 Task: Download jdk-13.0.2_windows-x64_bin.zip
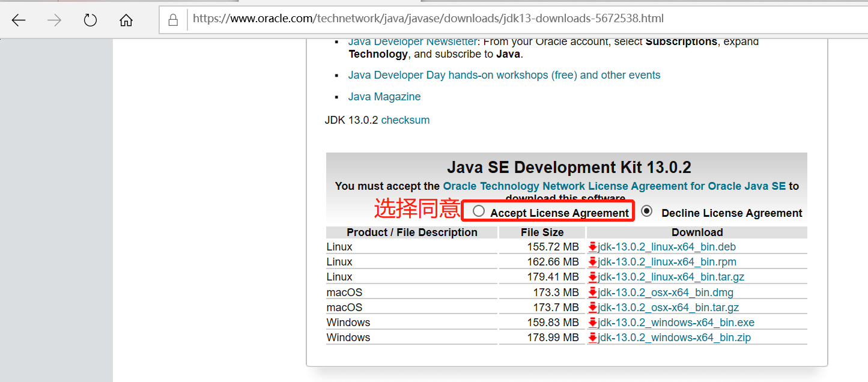click(x=675, y=338)
